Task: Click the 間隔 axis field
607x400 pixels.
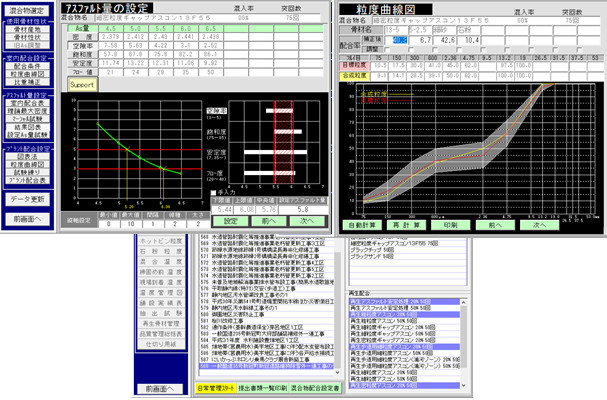Action: tap(153, 224)
